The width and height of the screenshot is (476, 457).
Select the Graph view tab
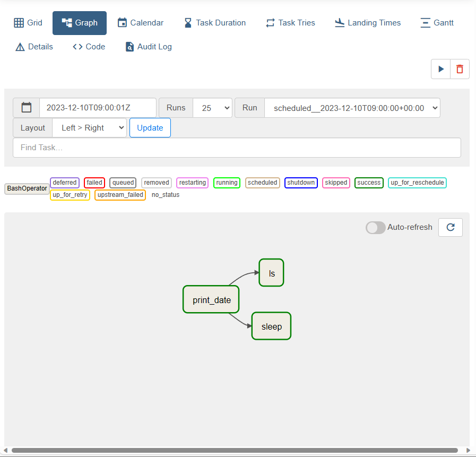click(80, 23)
